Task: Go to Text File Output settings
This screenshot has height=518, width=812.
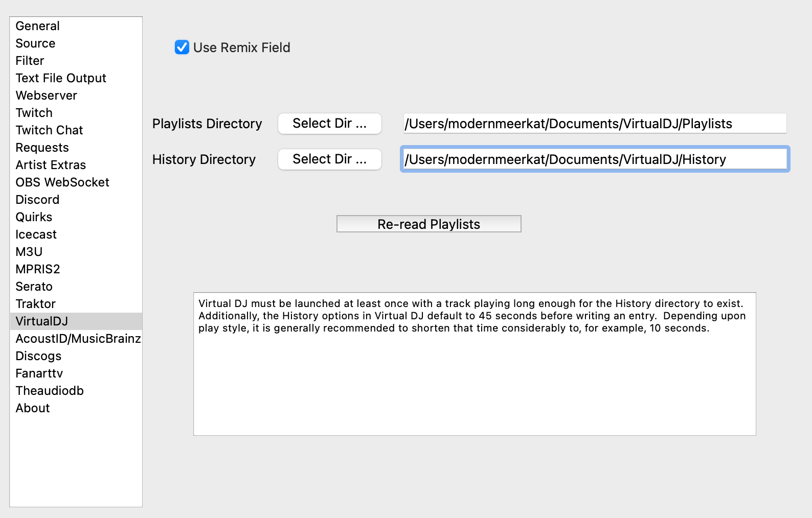Action: point(61,78)
